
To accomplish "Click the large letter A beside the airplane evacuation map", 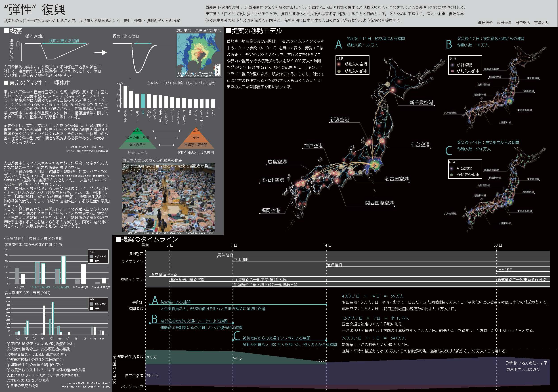I will 339,44.
